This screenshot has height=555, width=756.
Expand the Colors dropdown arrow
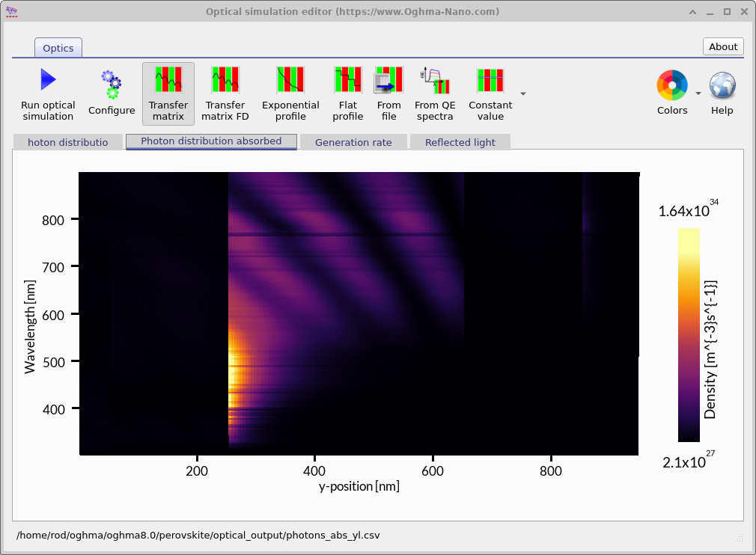point(698,95)
